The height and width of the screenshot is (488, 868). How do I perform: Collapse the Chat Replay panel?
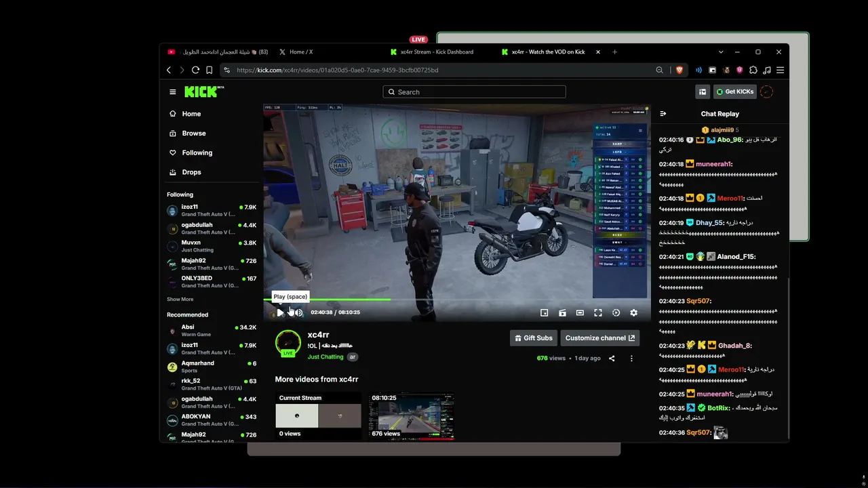663,114
